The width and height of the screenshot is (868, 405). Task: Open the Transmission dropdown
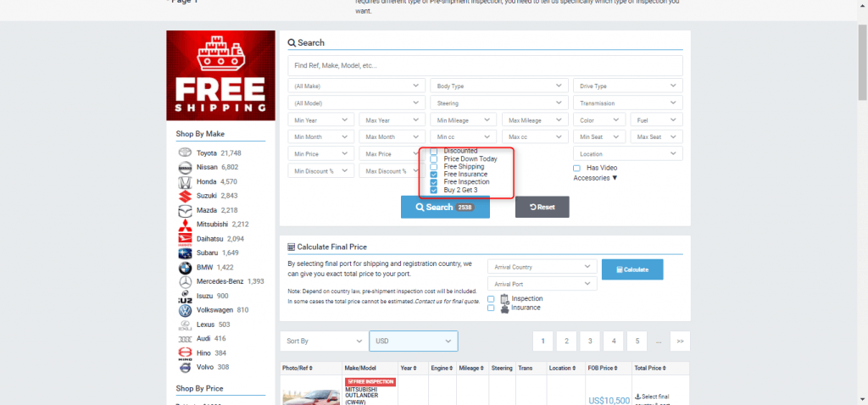point(628,103)
